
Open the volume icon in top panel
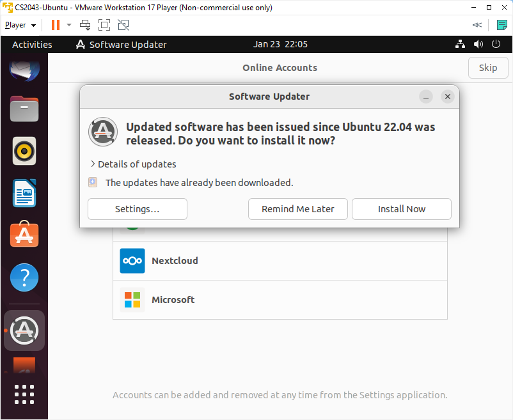click(x=478, y=44)
